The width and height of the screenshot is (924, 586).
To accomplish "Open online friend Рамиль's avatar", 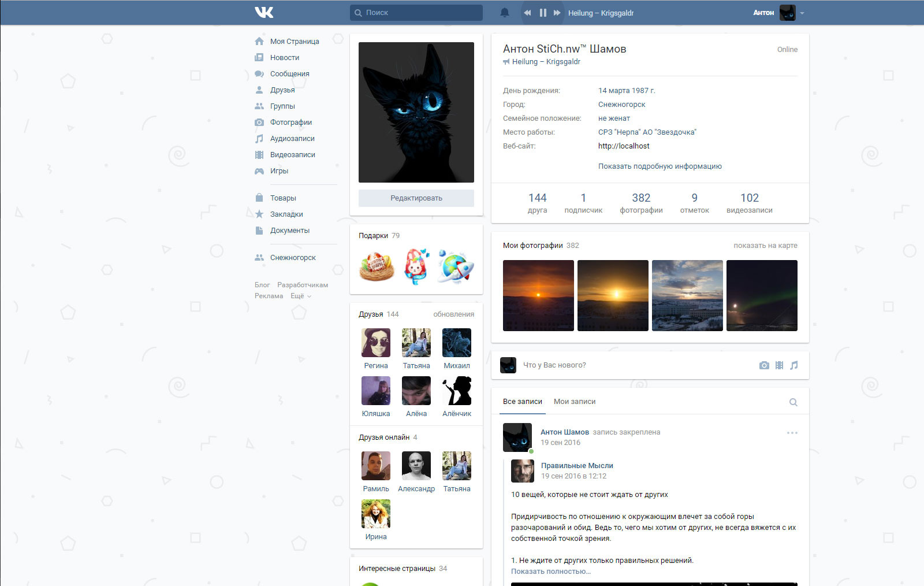I will pyautogui.click(x=376, y=466).
